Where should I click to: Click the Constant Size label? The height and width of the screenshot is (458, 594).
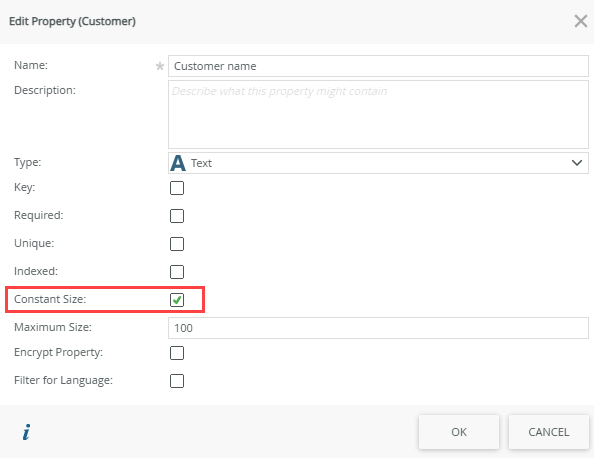pyautogui.click(x=50, y=299)
